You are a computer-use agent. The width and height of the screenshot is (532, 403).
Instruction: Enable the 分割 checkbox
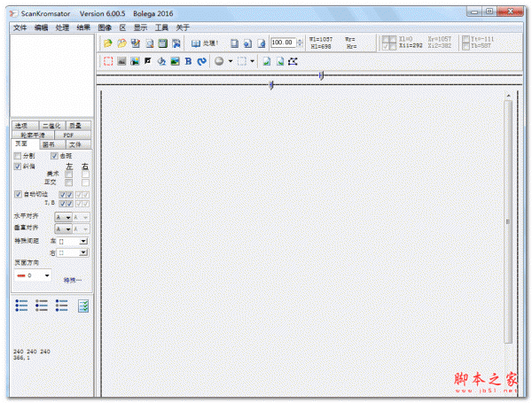pyautogui.click(x=18, y=156)
